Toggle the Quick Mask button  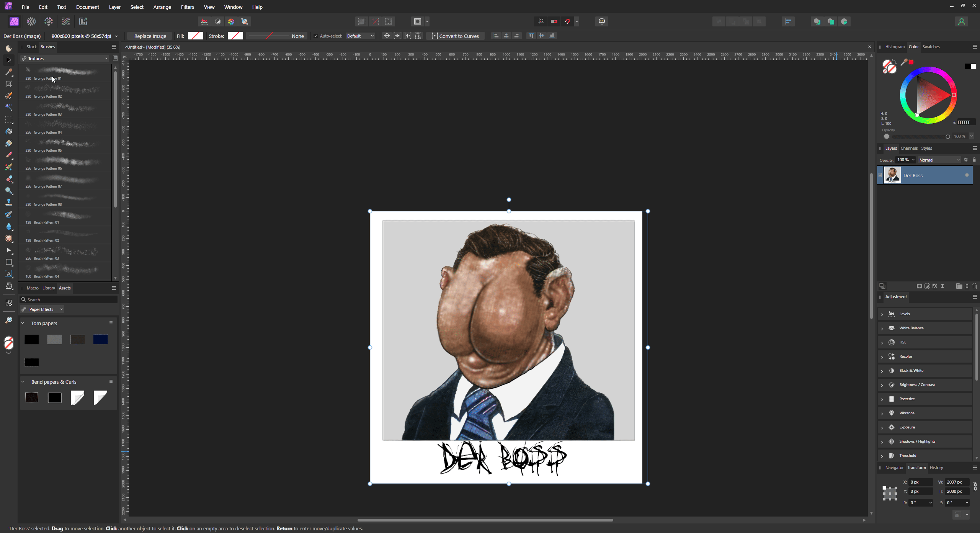pyautogui.click(x=418, y=21)
